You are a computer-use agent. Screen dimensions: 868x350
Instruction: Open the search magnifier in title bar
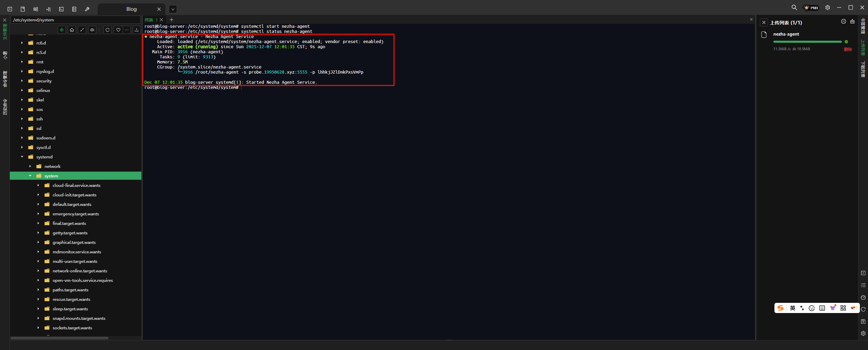[794, 7]
